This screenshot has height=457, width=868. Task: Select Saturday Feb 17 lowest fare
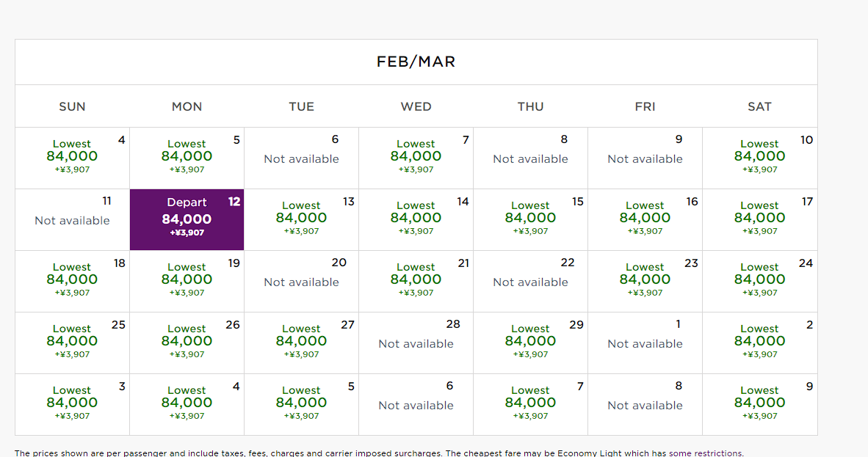click(760, 219)
